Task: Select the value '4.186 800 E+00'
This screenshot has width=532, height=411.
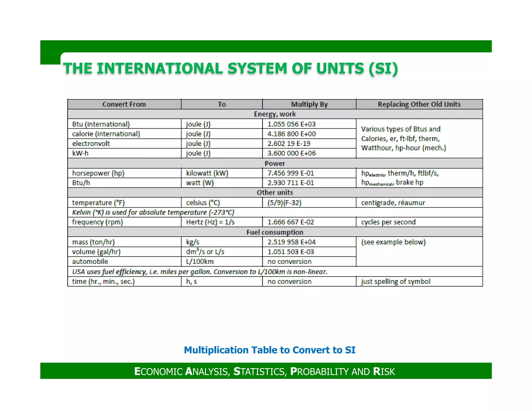Action: pyautogui.click(x=291, y=134)
